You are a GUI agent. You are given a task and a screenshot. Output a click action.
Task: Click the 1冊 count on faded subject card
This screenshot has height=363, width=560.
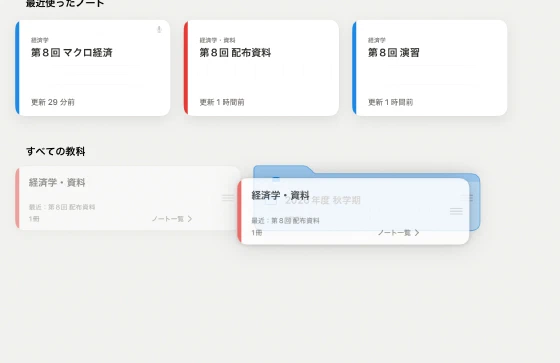pyautogui.click(x=34, y=219)
